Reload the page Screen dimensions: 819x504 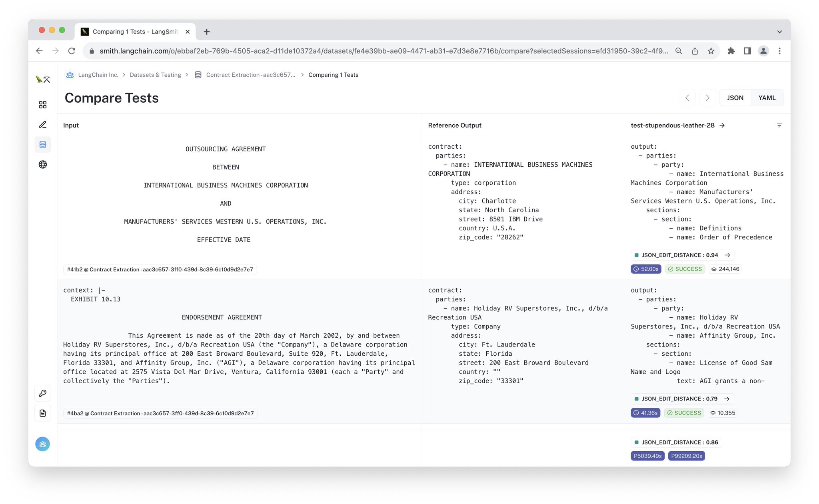click(72, 51)
